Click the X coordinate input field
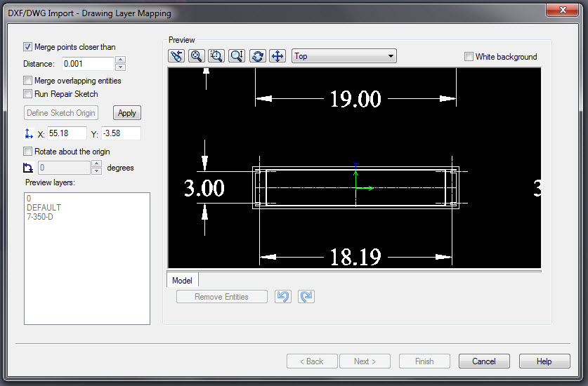 [x=67, y=133]
